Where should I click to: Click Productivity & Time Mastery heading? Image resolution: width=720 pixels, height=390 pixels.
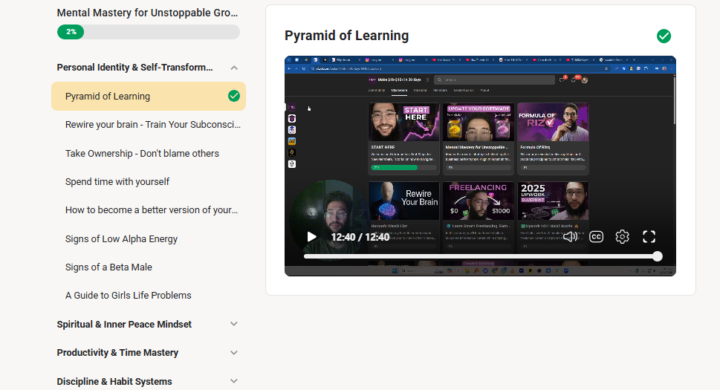[x=118, y=353]
